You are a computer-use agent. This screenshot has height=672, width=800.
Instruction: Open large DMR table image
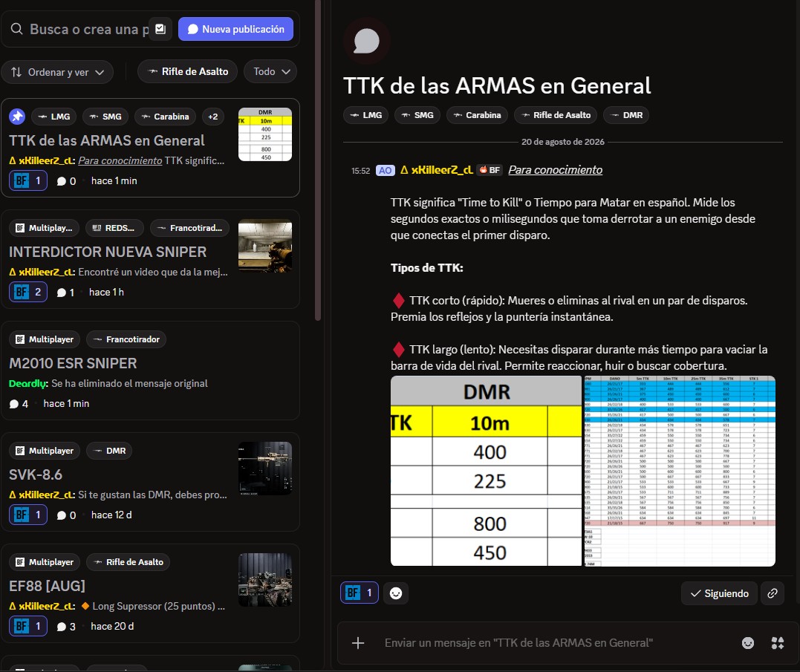coord(487,471)
